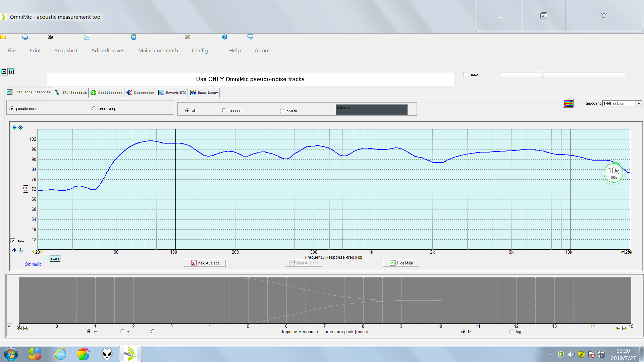644x362 pixels.
Task: Open the OmniMic taskbar application button
Action: [130, 354]
